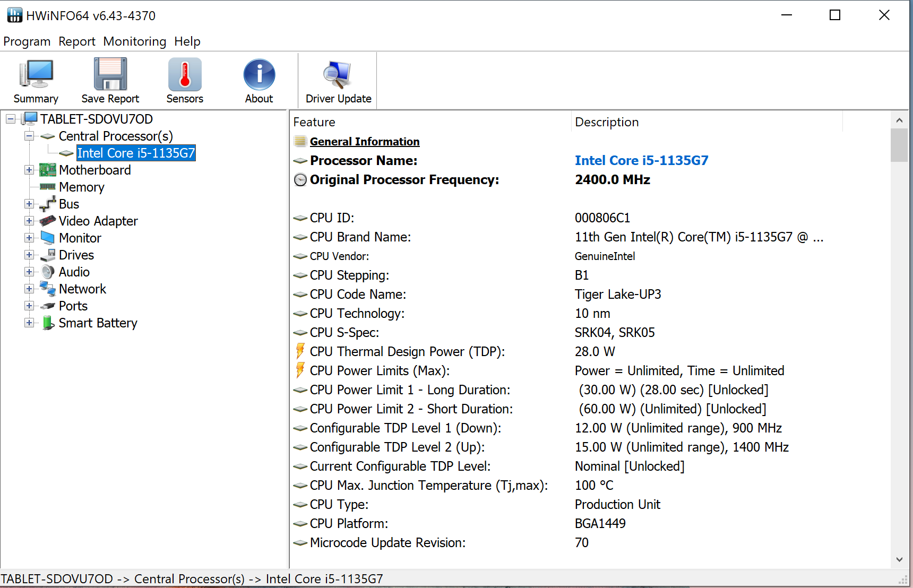Select the Intel Core i5-1135G7 tree item

136,153
